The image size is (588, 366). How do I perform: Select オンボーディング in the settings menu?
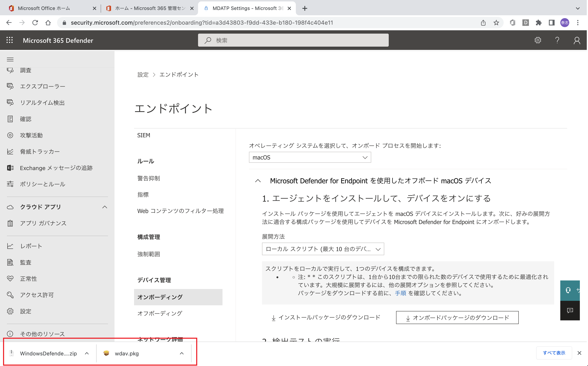point(178,297)
